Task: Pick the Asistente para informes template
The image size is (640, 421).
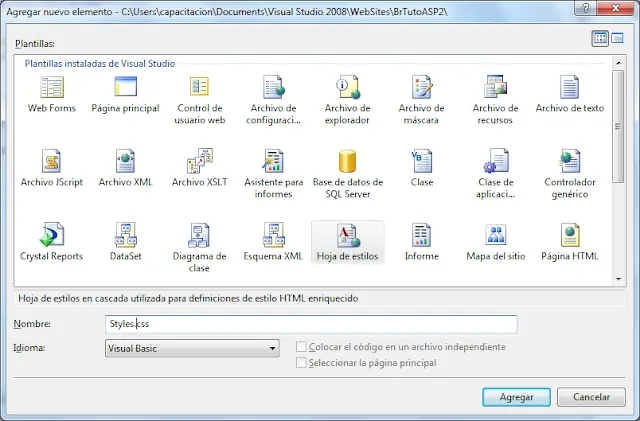Action: pyautogui.click(x=273, y=161)
